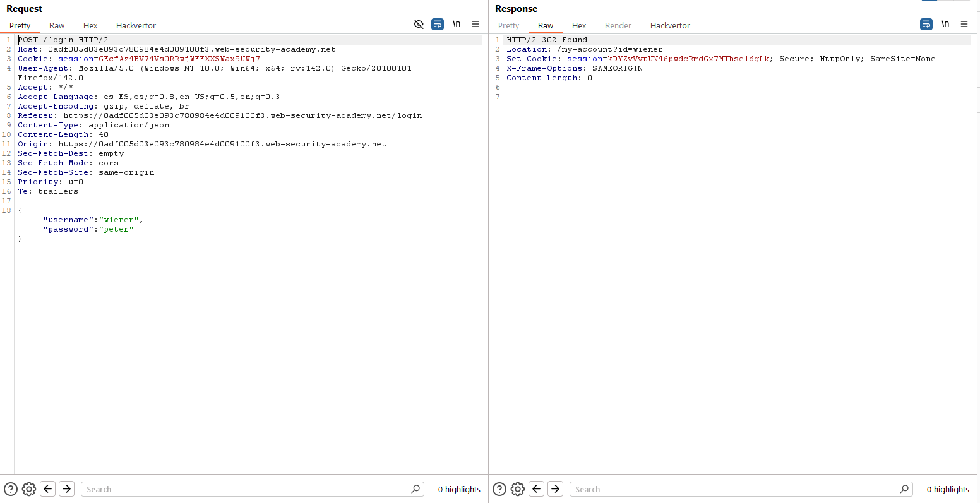Open the Request Hackvertor tab

(136, 26)
